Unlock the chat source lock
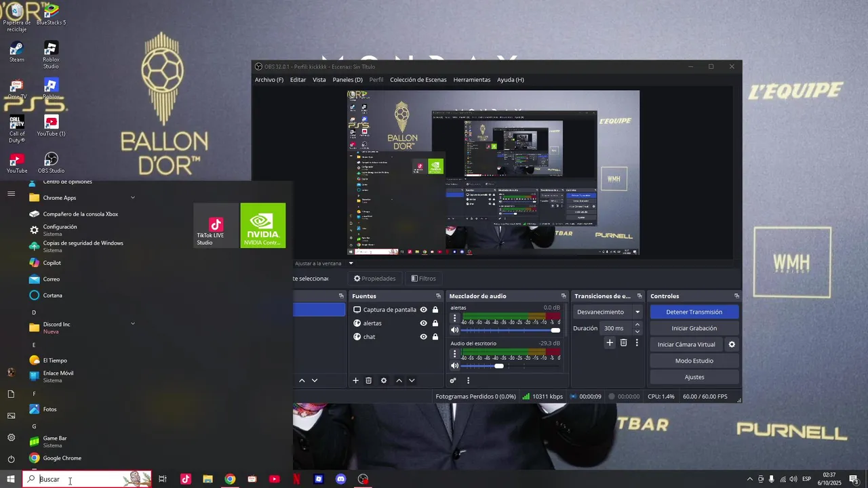The image size is (868, 488). (435, 337)
